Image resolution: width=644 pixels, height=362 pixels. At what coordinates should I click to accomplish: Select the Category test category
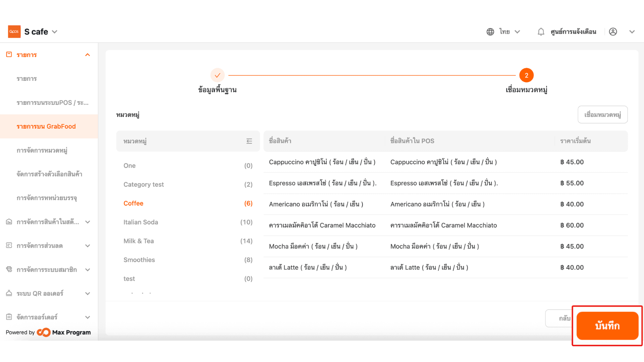pos(188,184)
